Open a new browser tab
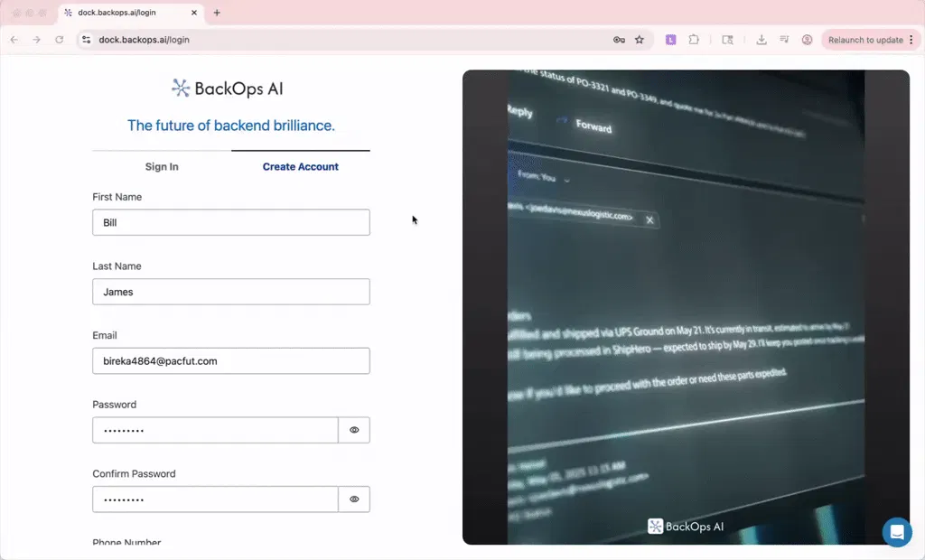Screen dimensions: 925x560 [217, 13]
